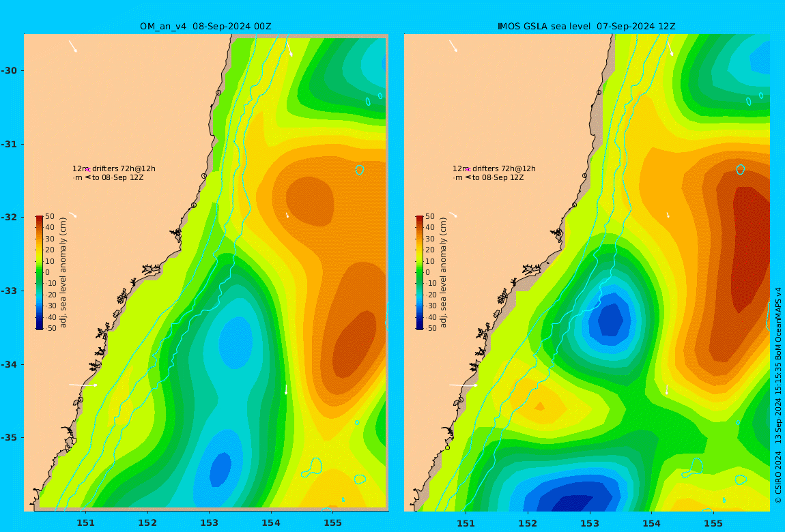Click left map's adj. sea level anomaly (cm) label

point(63,273)
